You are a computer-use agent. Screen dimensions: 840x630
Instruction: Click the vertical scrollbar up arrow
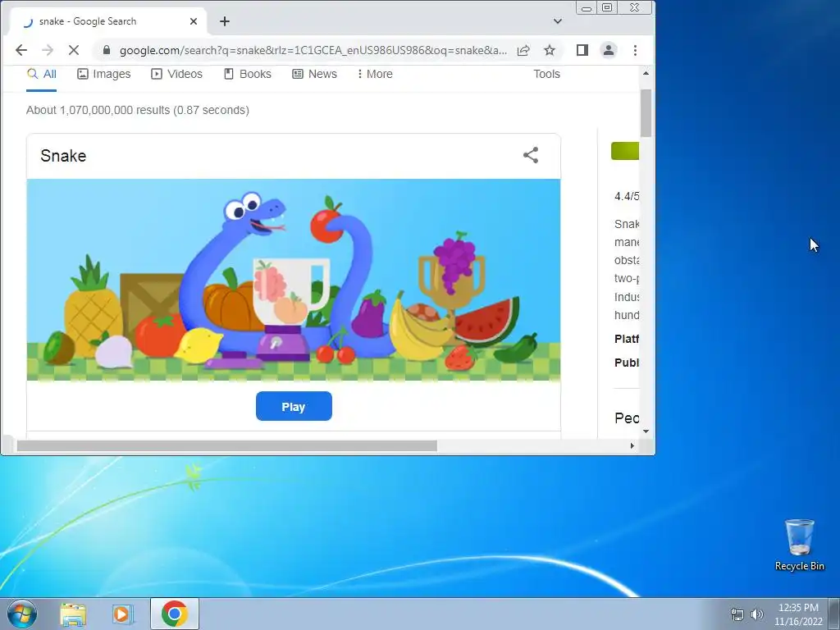(646, 73)
